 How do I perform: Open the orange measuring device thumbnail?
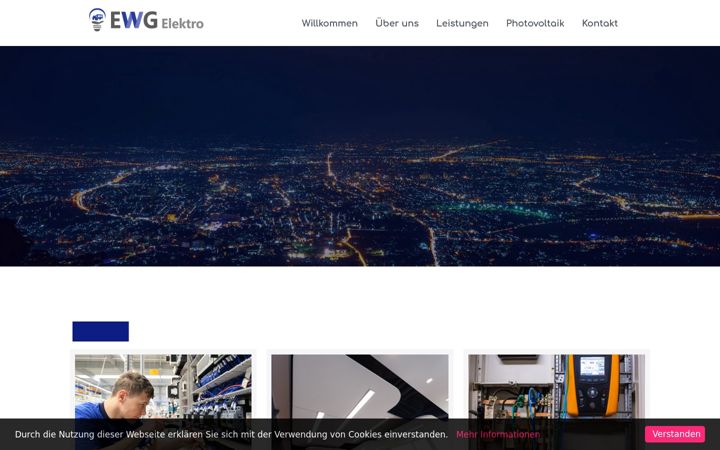[556, 402]
